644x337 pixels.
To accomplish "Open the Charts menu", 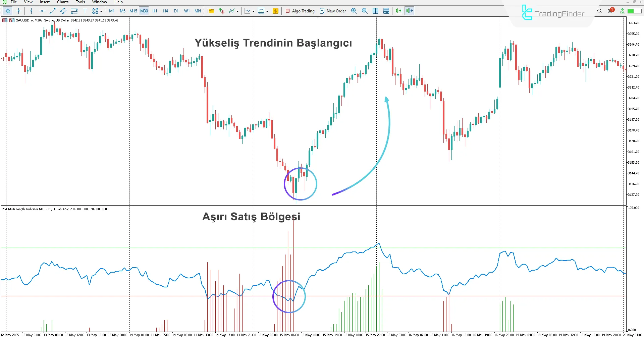I will (x=63, y=2).
